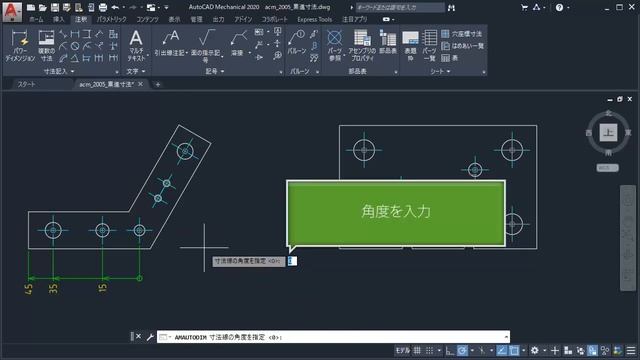This screenshot has width=640, height=360.
Task: Open the status bar customization menu icon
Action: 631,351
